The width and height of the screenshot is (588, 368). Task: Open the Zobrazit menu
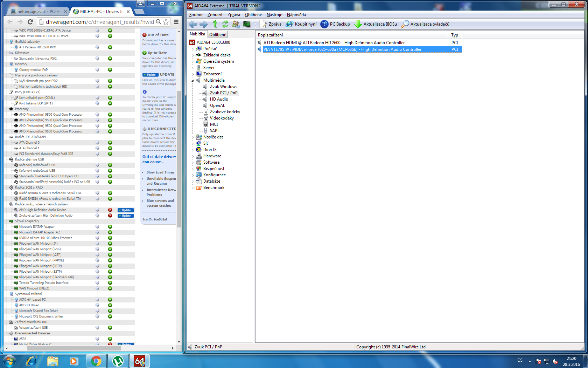[215, 15]
